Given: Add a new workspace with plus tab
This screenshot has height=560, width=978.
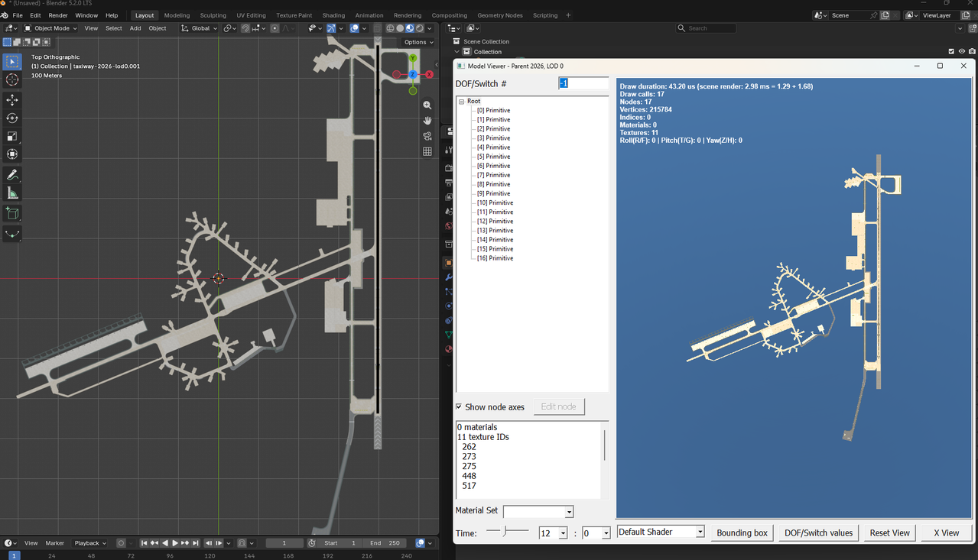Looking at the screenshot, I should pos(568,15).
